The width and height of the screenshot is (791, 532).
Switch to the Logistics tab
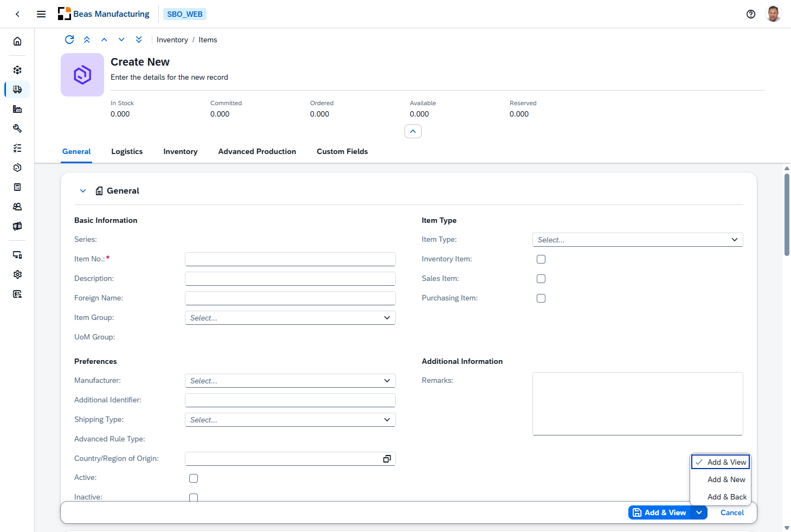(127, 151)
